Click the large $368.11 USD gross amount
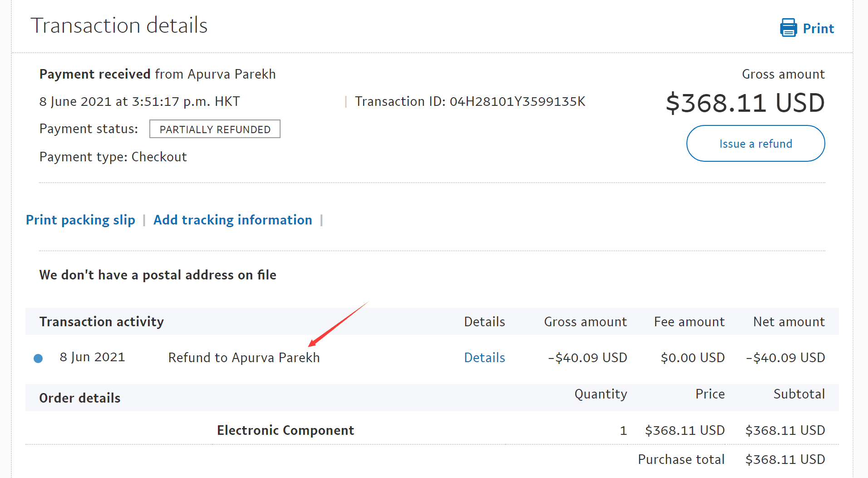 coord(745,103)
